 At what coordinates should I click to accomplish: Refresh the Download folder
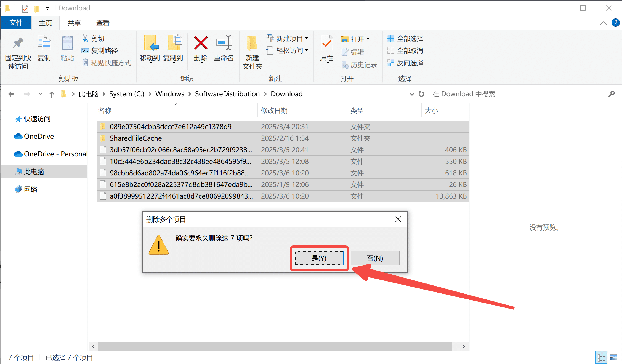coord(421,94)
